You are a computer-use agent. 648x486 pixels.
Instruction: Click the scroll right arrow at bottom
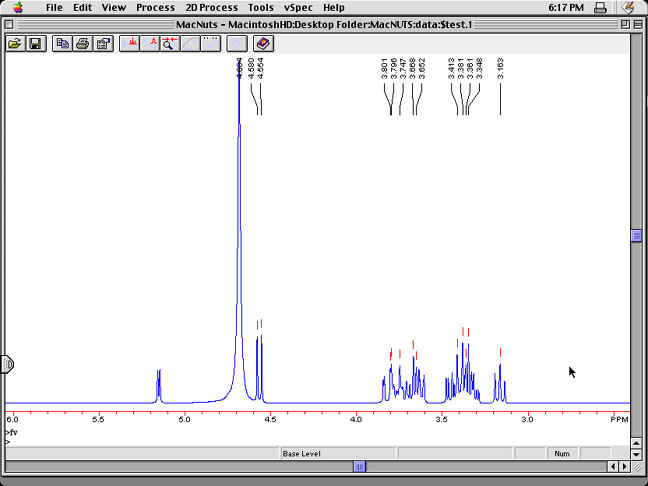[x=624, y=466]
